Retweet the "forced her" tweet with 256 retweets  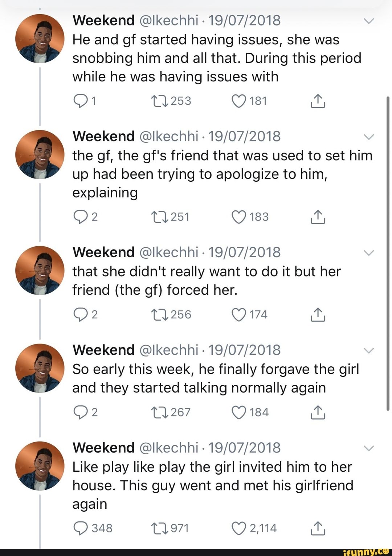click(160, 315)
